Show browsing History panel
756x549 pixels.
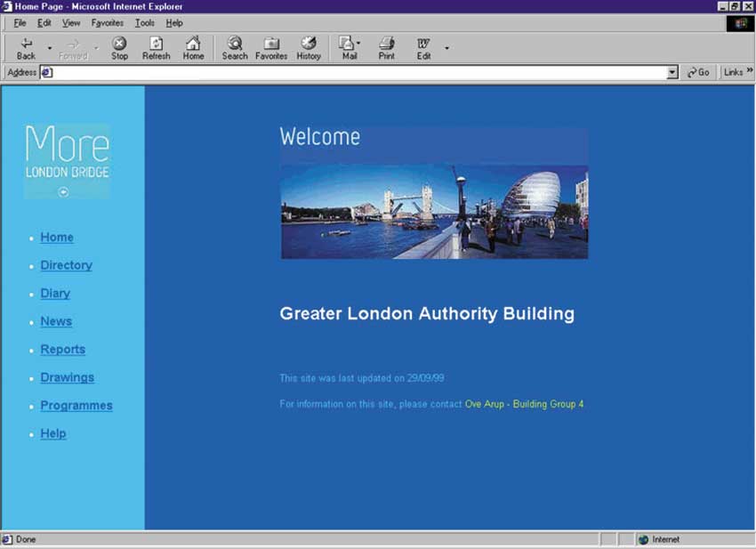coord(309,48)
